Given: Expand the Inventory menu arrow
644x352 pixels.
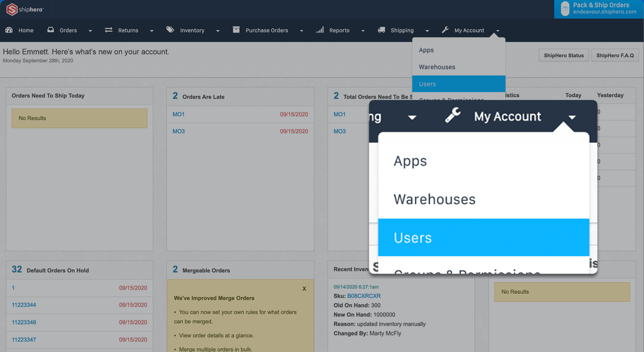Looking at the screenshot, I should click(x=218, y=31).
